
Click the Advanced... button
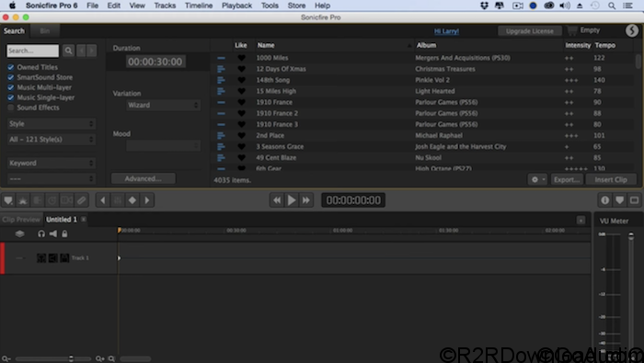pyautogui.click(x=143, y=178)
